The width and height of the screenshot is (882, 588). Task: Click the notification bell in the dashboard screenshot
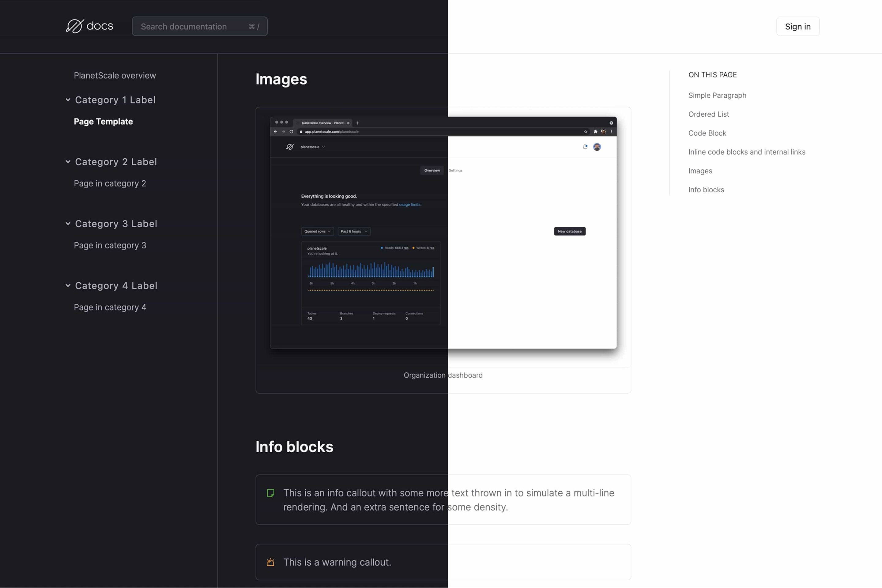click(585, 147)
